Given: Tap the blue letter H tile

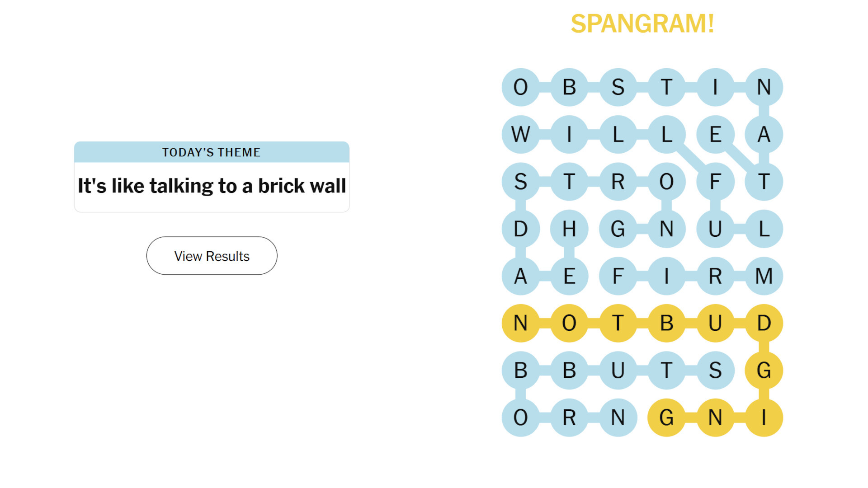Looking at the screenshot, I should pyautogui.click(x=569, y=229).
